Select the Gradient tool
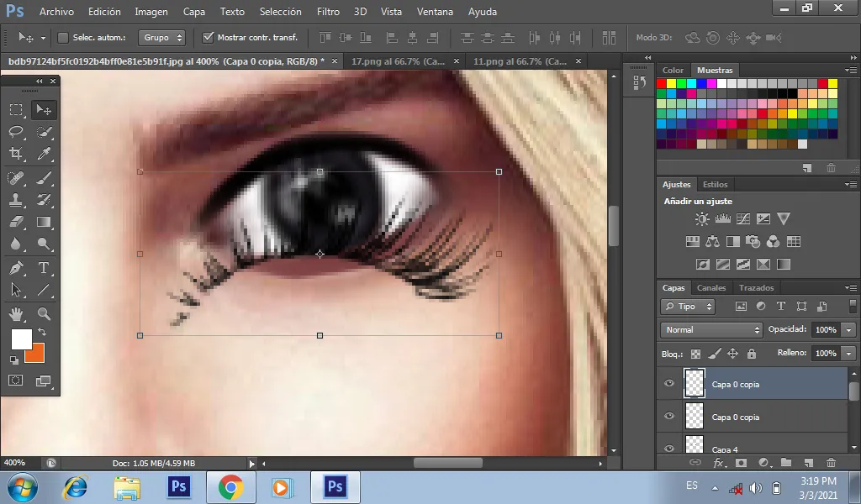This screenshot has height=504, width=861. point(44,222)
